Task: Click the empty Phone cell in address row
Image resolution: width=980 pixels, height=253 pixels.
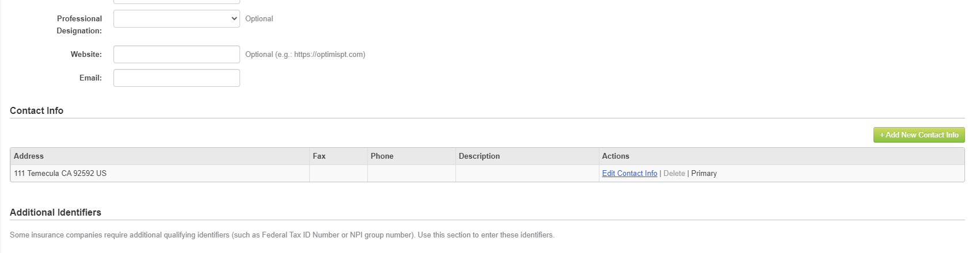Action: (x=411, y=174)
